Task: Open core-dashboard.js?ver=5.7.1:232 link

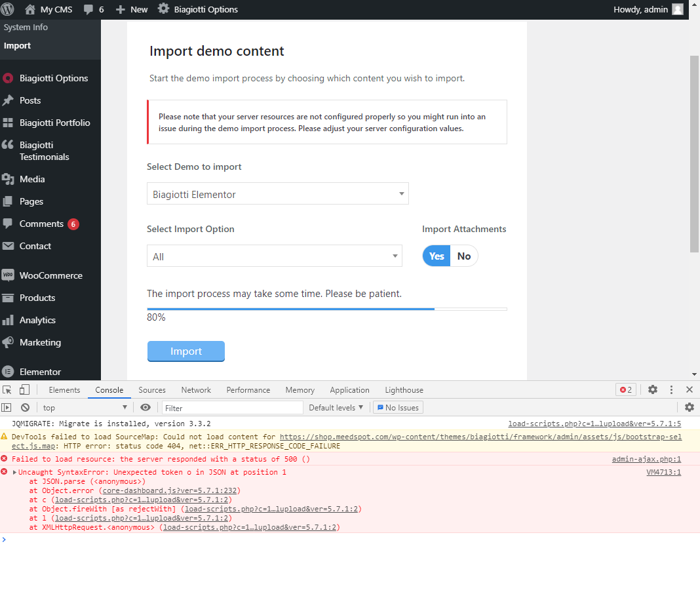Action: click(x=170, y=490)
